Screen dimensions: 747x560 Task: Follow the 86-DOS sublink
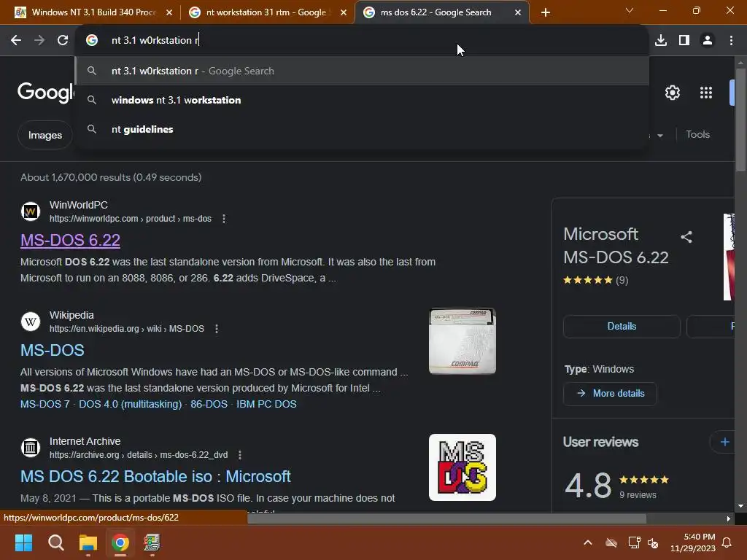point(209,404)
